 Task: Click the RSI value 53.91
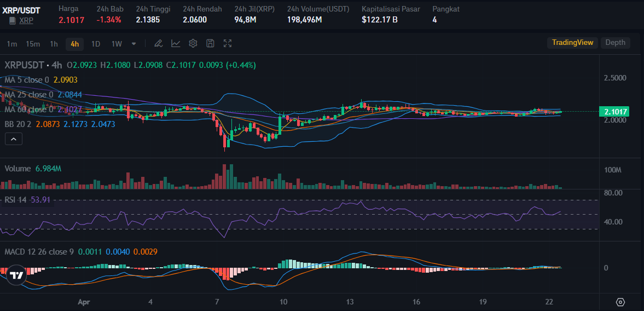40,200
